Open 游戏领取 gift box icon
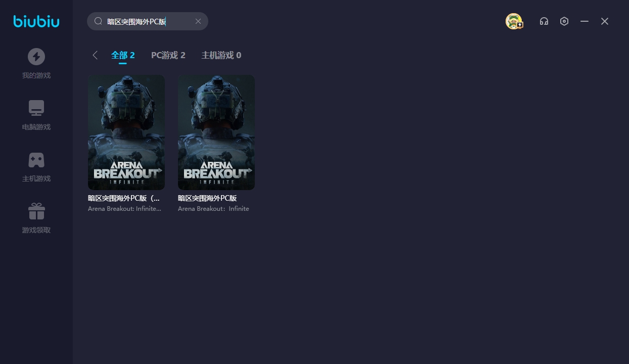Screen dimensions: 629x364 tap(36, 211)
